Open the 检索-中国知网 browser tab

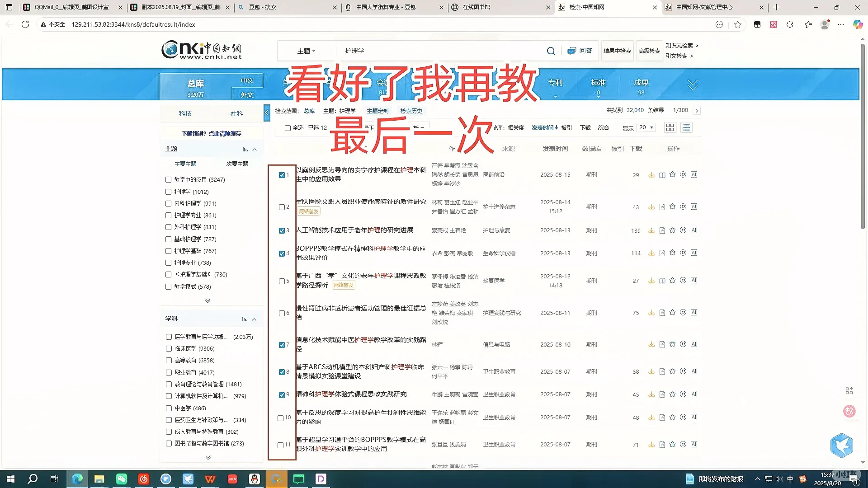[x=588, y=7]
